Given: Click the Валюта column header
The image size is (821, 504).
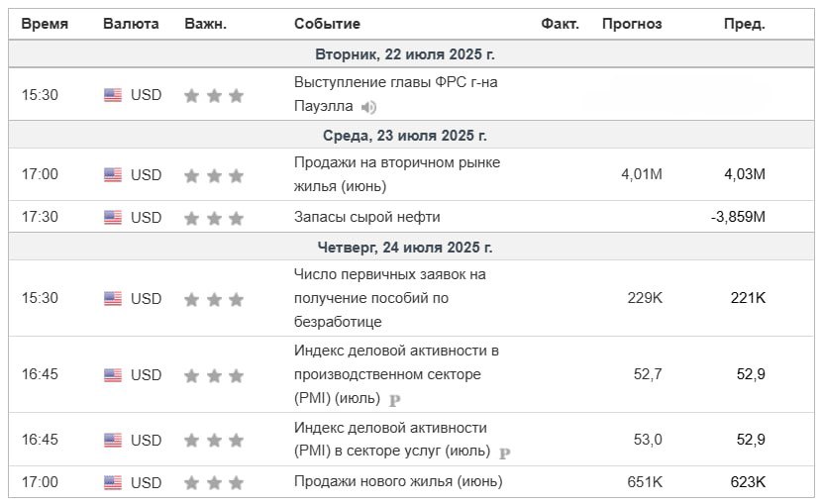Looking at the screenshot, I should point(131,24).
